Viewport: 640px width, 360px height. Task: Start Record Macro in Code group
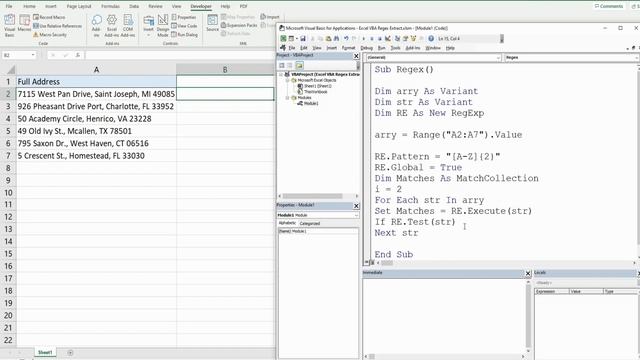click(x=49, y=17)
